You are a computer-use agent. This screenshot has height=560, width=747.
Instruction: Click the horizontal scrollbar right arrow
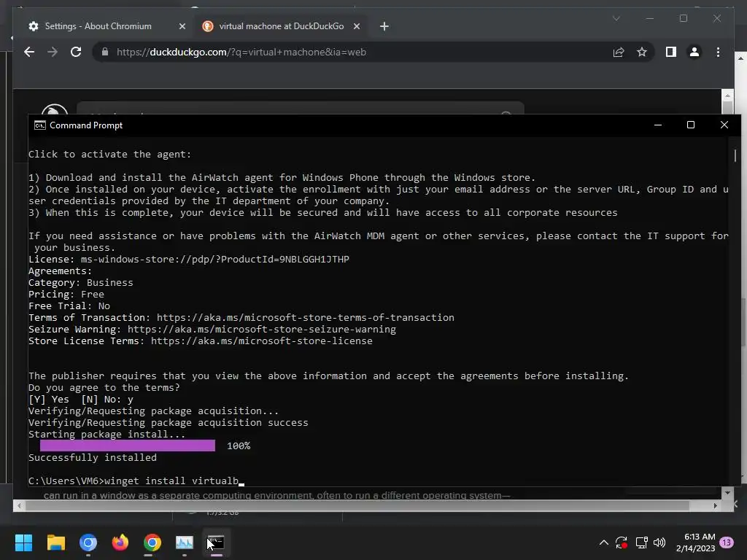715,506
